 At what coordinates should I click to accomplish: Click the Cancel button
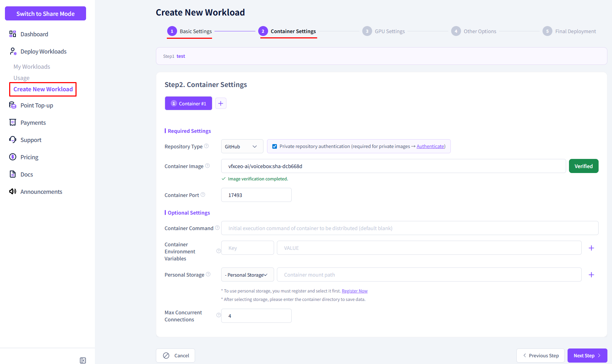coord(176,356)
